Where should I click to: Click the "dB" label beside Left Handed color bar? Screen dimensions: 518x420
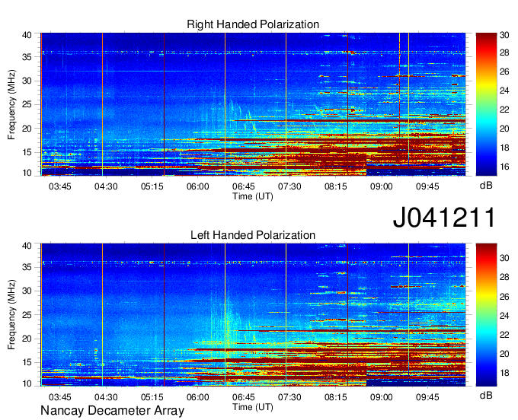(x=486, y=395)
